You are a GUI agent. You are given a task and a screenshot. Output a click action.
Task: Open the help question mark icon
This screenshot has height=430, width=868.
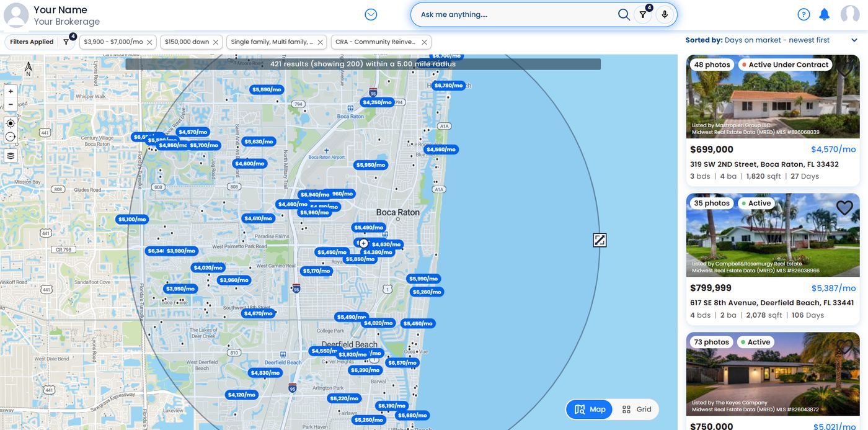tap(804, 14)
